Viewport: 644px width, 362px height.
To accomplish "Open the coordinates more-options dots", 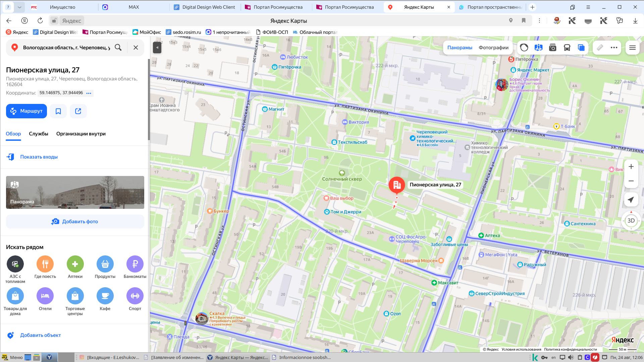I will point(89,93).
